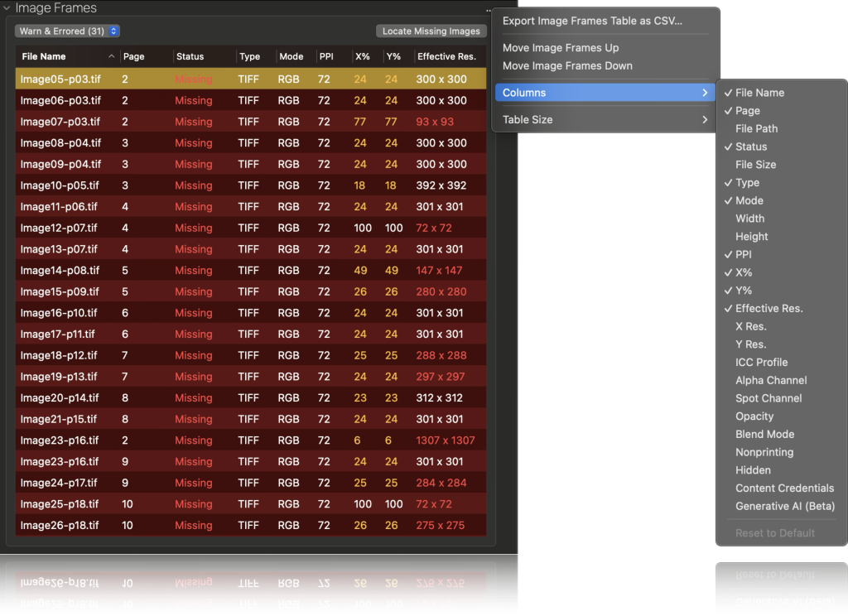This screenshot has height=616, width=848.
Task: Open the panel options ellipsis menu
Action: point(489,10)
